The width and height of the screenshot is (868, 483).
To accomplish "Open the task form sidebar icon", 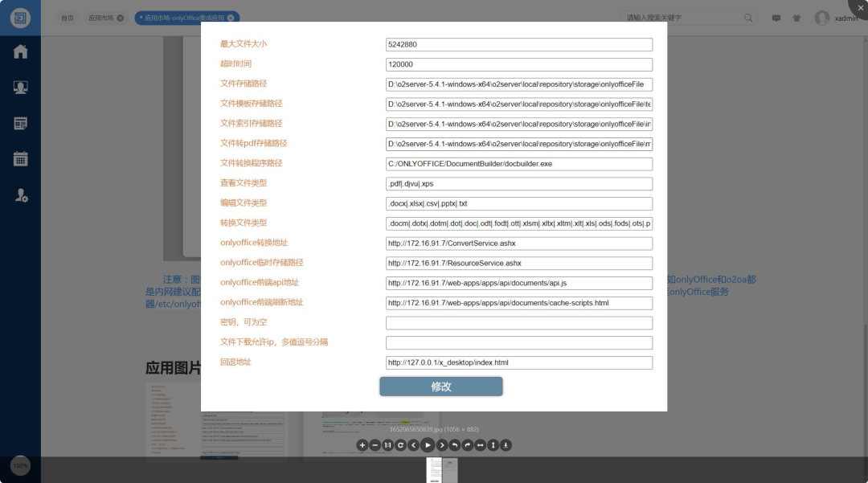I will pyautogui.click(x=20, y=124).
